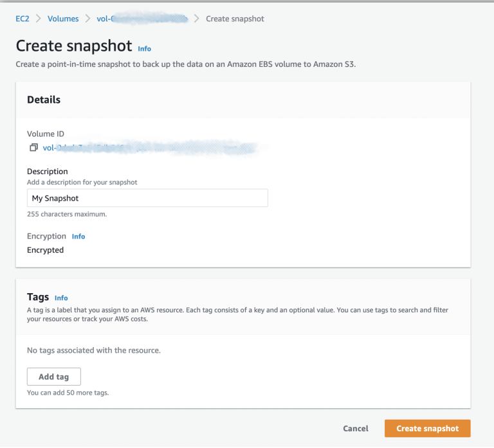This screenshot has height=448, width=494.
Task: Click the 'No tags associated' message
Action: [x=94, y=350]
